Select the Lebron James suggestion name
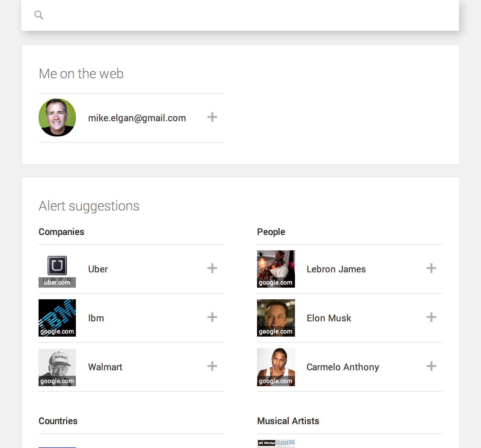This screenshot has height=448, width=481. pos(336,269)
